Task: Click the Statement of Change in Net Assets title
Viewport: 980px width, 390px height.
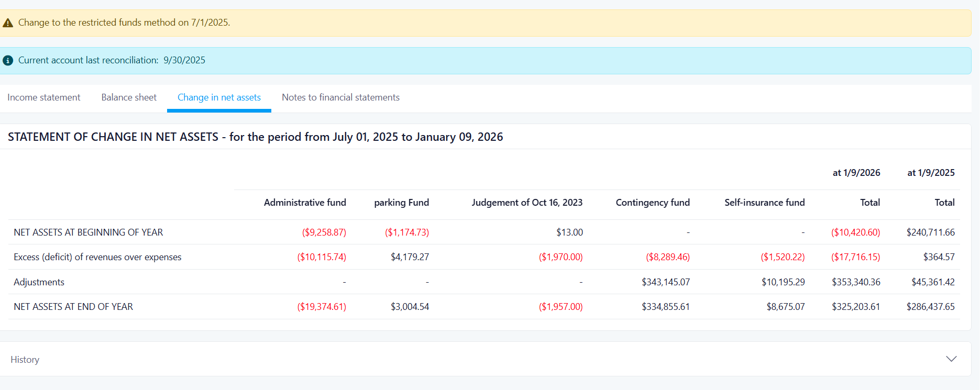Action: click(x=255, y=137)
